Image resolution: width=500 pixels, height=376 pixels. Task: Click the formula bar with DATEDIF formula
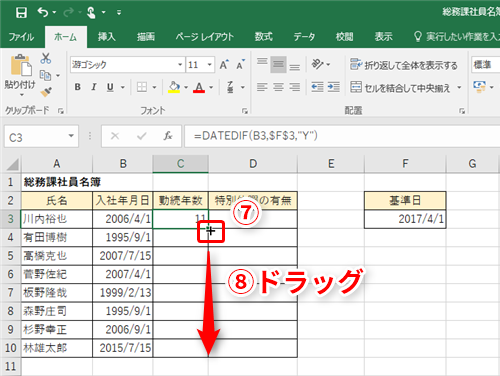(342, 136)
